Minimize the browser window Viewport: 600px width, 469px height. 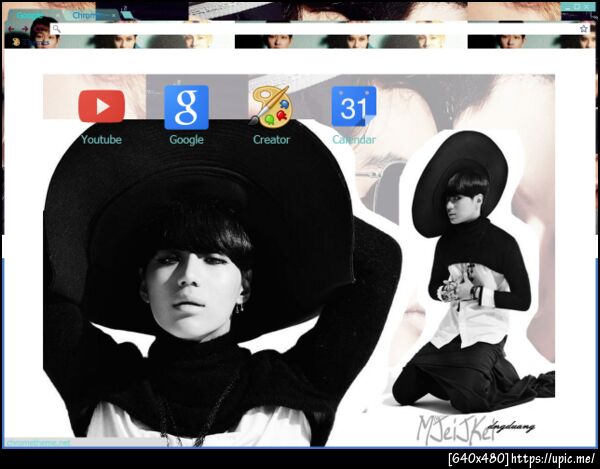click(567, 7)
